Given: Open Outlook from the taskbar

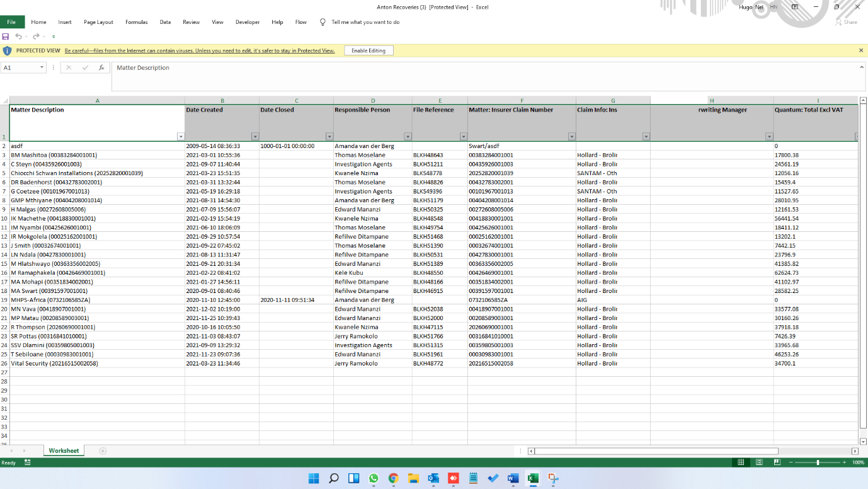Looking at the screenshot, I should (433, 478).
